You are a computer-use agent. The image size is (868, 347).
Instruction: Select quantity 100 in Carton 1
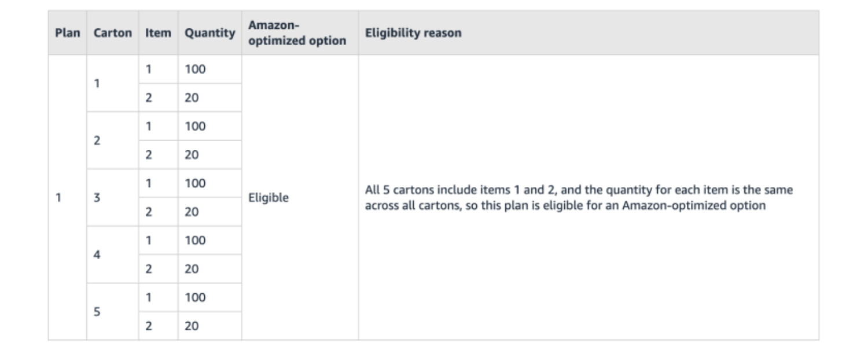click(196, 69)
